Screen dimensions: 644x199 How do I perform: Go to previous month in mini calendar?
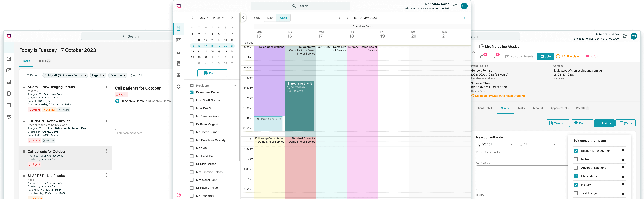[x=192, y=18]
